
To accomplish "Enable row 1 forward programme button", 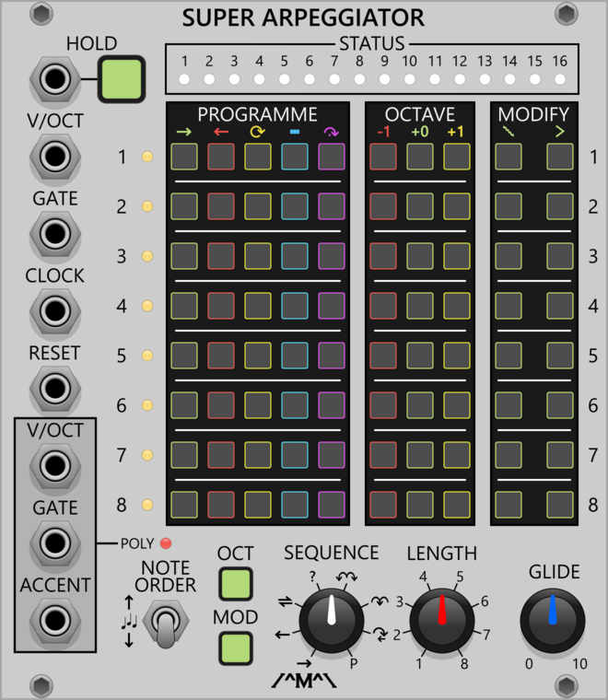I will point(184,157).
